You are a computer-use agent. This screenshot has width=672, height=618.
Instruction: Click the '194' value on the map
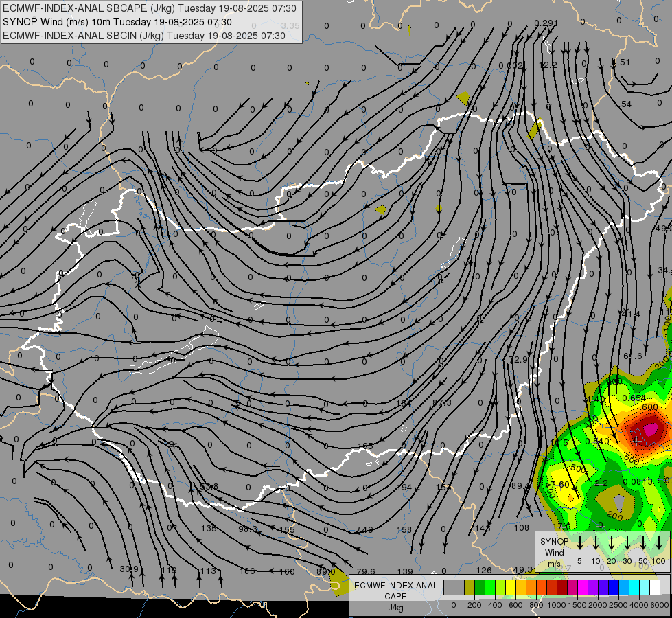[x=404, y=488]
